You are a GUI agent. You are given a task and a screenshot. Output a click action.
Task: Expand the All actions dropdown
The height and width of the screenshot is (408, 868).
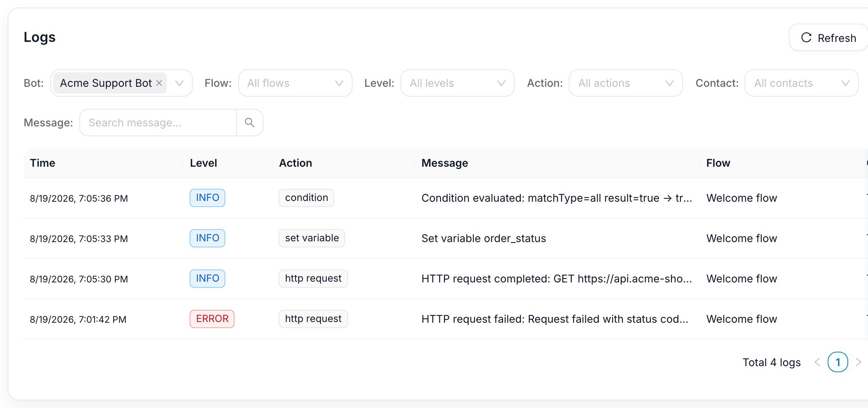point(626,83)
